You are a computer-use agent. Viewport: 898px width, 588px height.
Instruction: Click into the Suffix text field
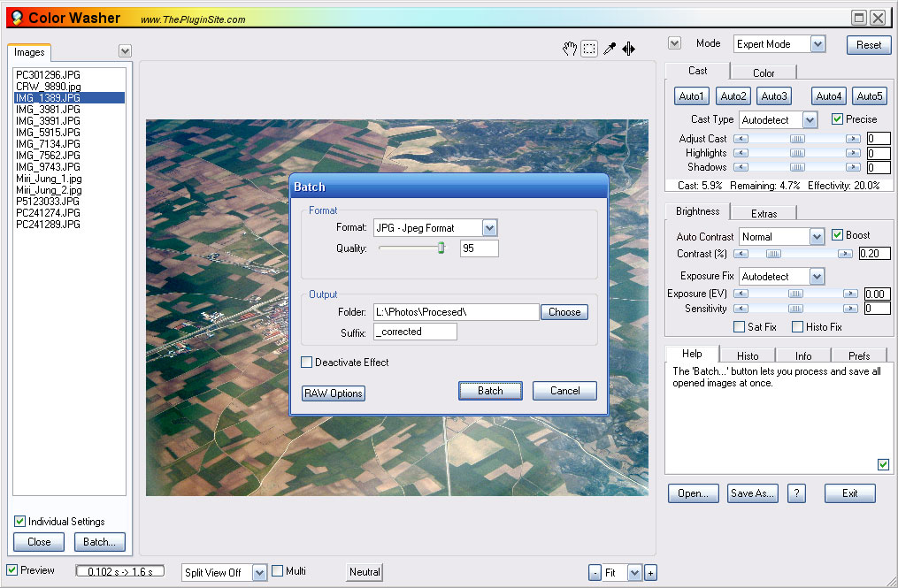pyautogui.click(x=415, y=332)
